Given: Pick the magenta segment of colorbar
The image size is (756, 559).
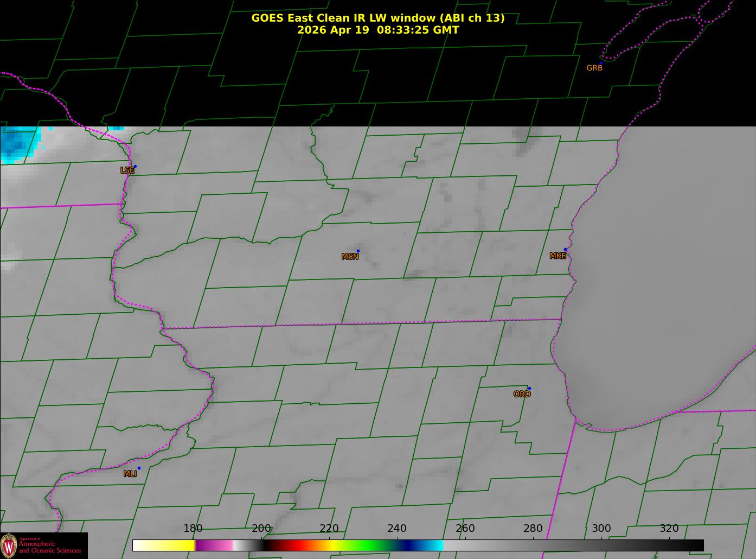Looking at the screenshot, I should tap(214, 545).
